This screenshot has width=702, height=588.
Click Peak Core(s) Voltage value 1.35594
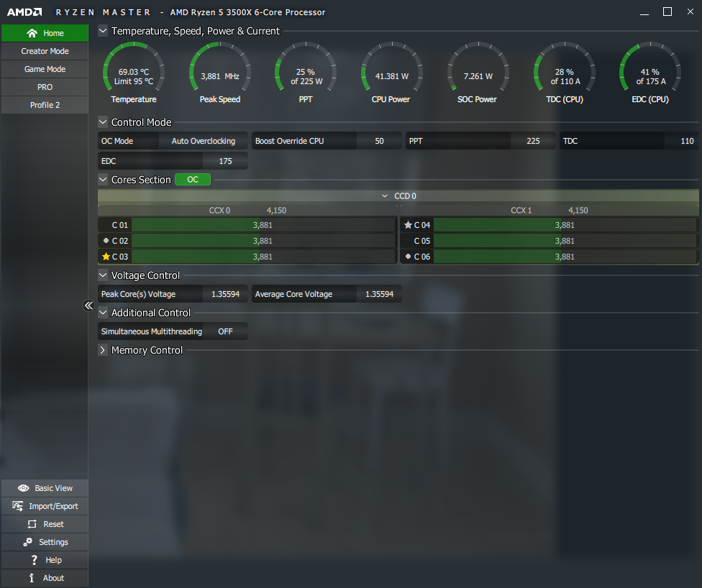click(x=225, y=294)
